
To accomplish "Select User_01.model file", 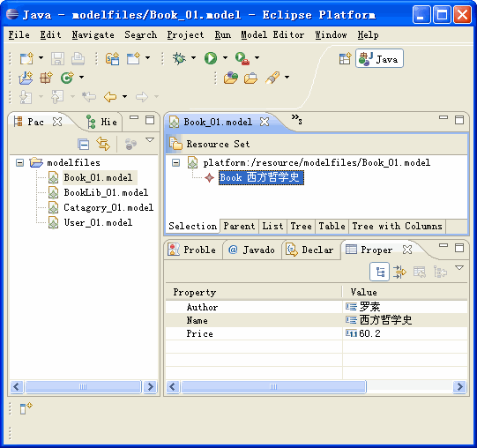I will [98, 222].
